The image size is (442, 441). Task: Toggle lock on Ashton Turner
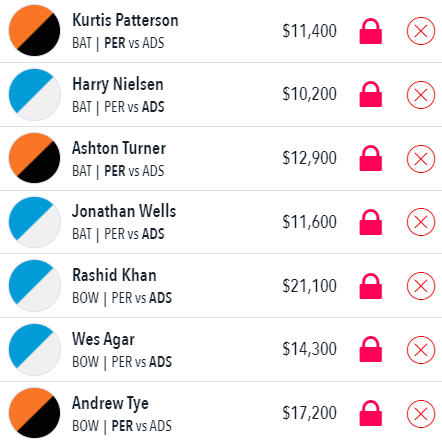pyautogui.click(x=371, y=158)
